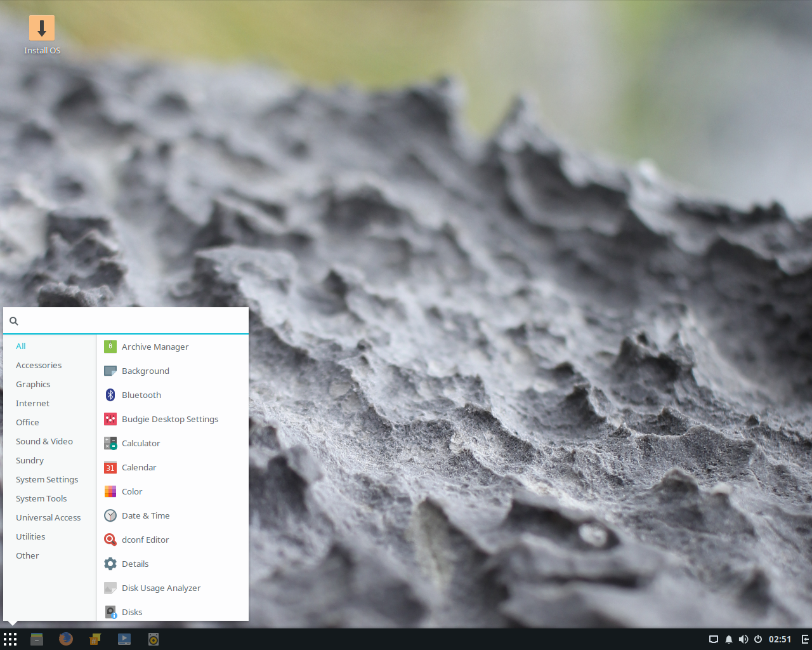
Task: Select the Internet category
Action: click(x=49, y=403)
